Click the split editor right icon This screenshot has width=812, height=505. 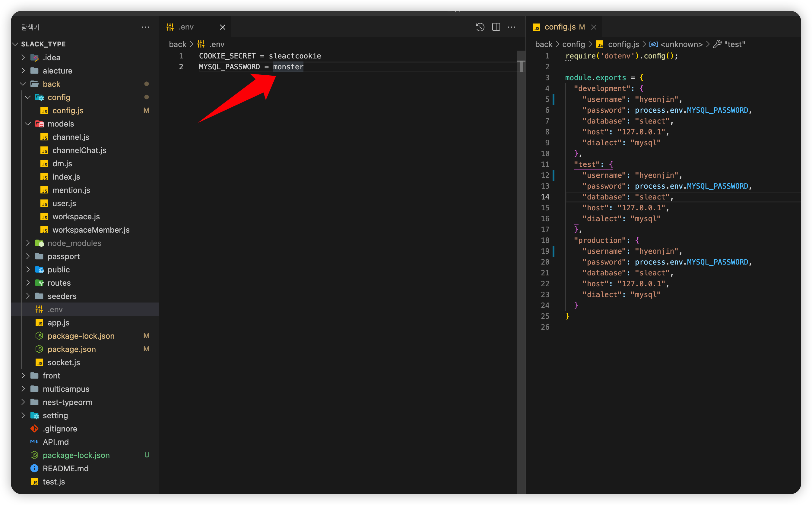pos(496,27)
